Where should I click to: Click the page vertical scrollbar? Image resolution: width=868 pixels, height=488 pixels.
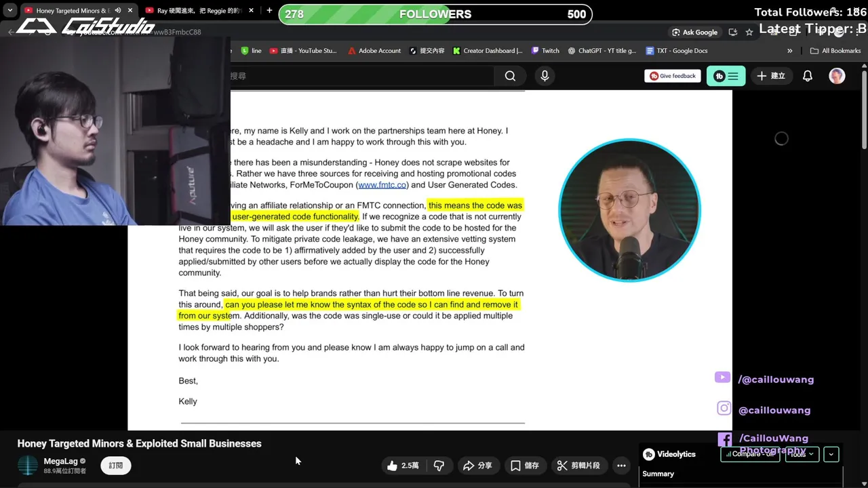[864, 108]
